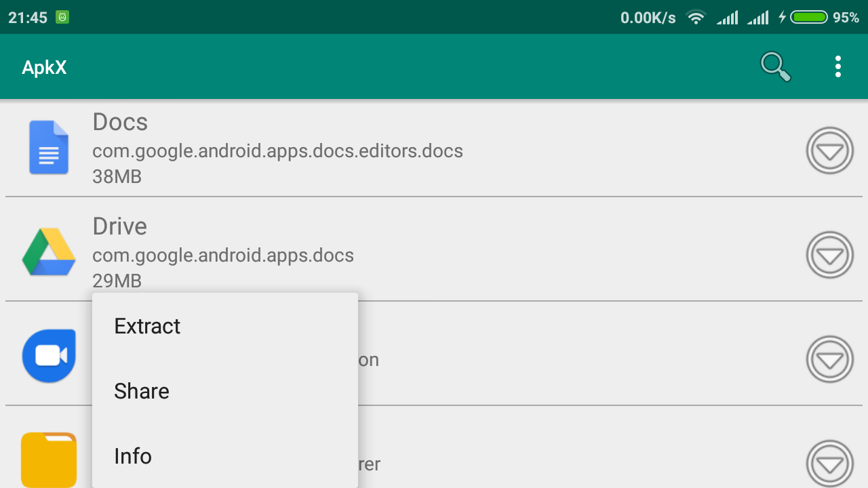Tap the yellow file explorer folder icon
868x488 pixels.
tap(49, 460)
